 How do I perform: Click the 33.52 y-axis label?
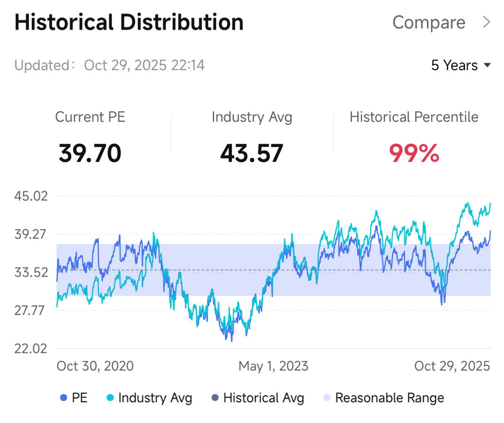coord(31,272)
